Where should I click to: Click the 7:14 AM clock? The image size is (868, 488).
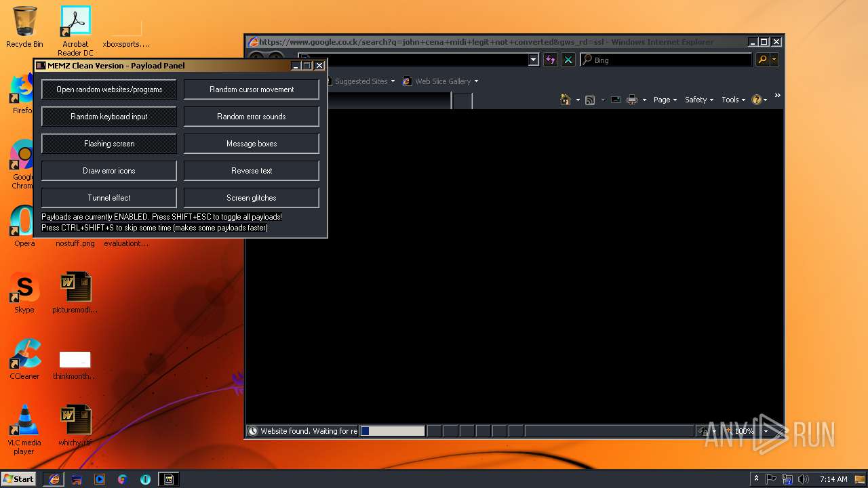pyautogui.click(x=833, y=479)
